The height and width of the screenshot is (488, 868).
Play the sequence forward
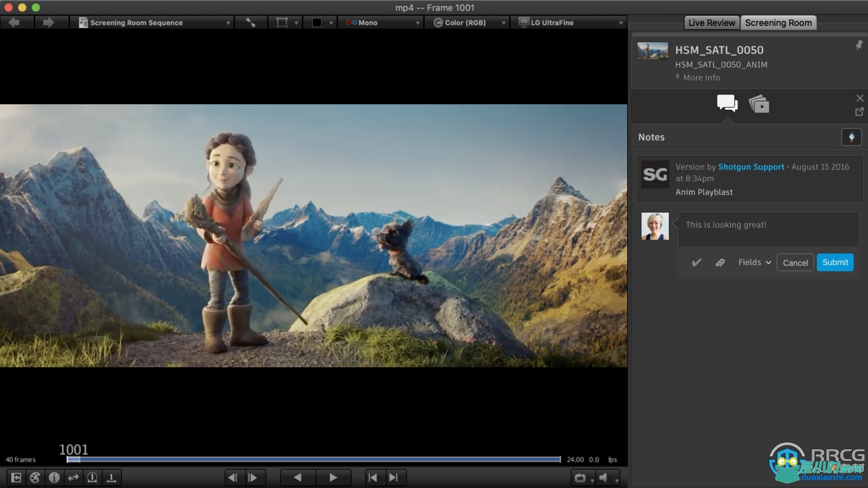click(333, 477)
